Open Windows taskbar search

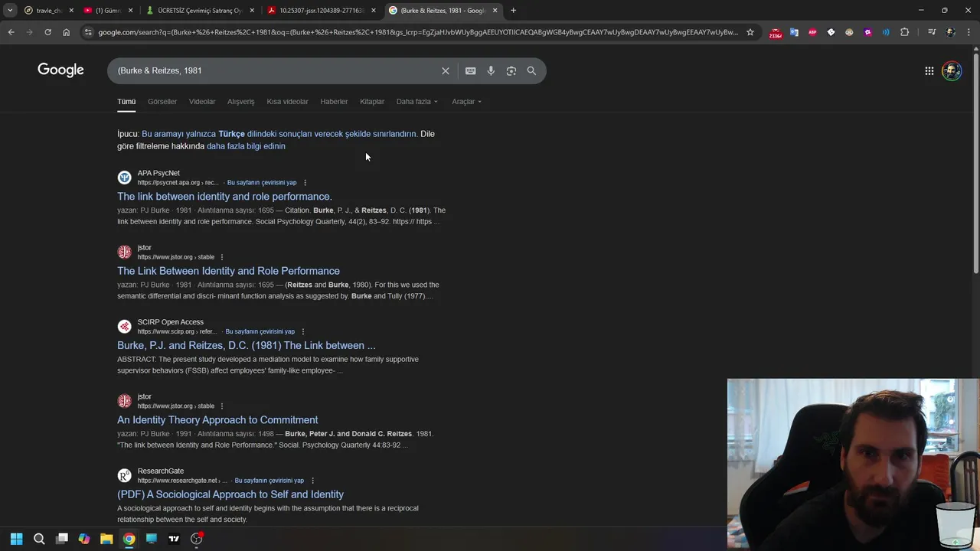pos(39,539)
